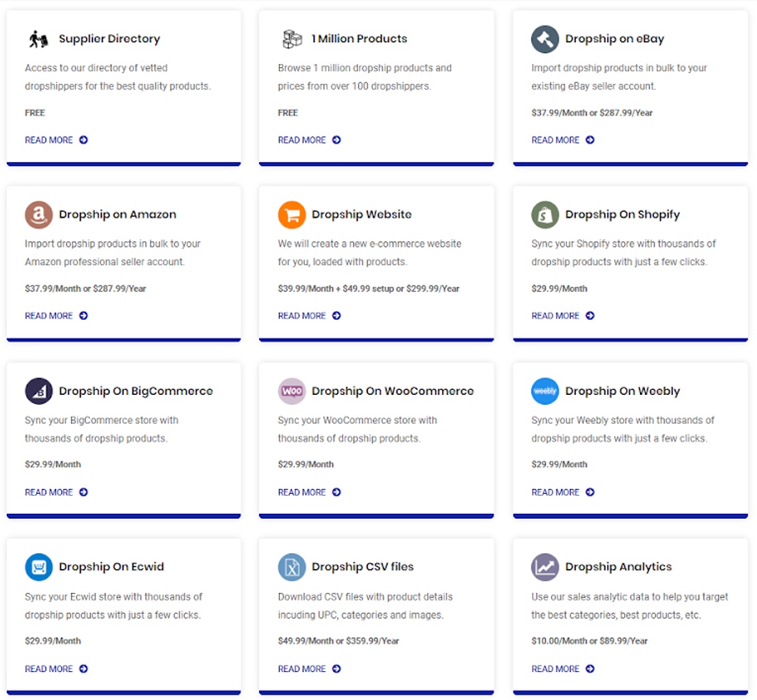This screenshot has width=757, height=700.
Task: Click the Ecwid store icon
Action: pyautogui.click(x=38, y=567)
